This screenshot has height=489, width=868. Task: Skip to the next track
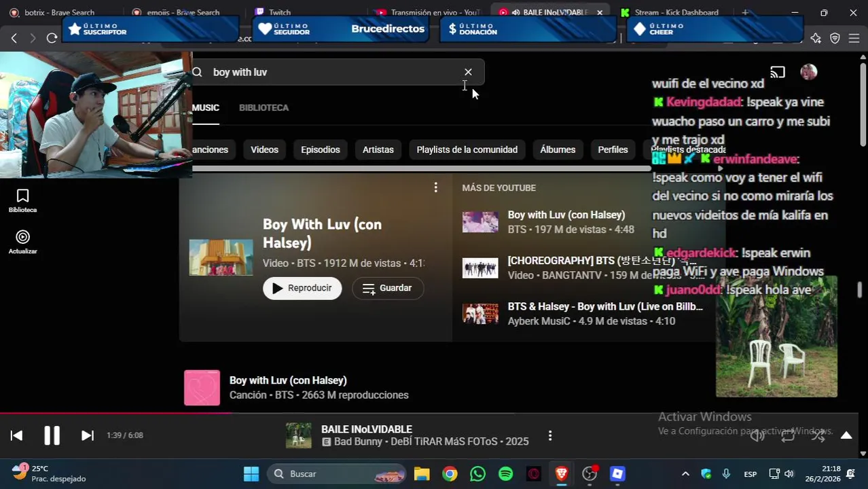pyautogui.click(x=88, y=435)
